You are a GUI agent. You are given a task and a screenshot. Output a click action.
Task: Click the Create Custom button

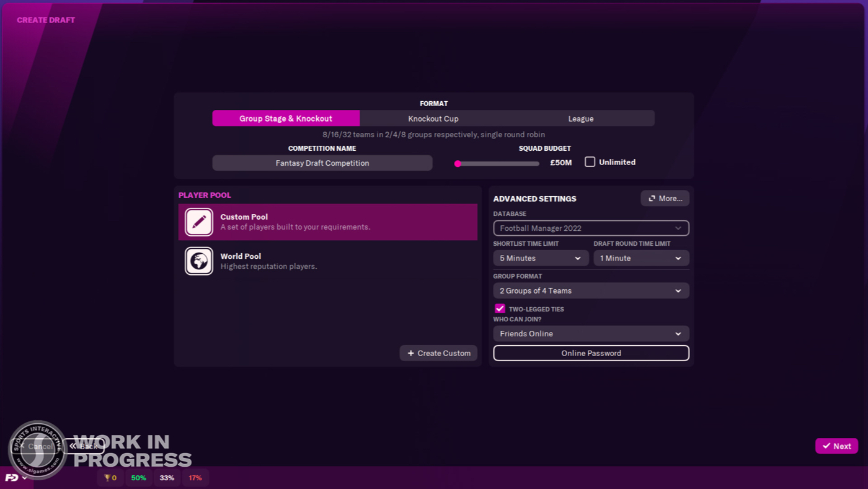(x=438, y=353)
